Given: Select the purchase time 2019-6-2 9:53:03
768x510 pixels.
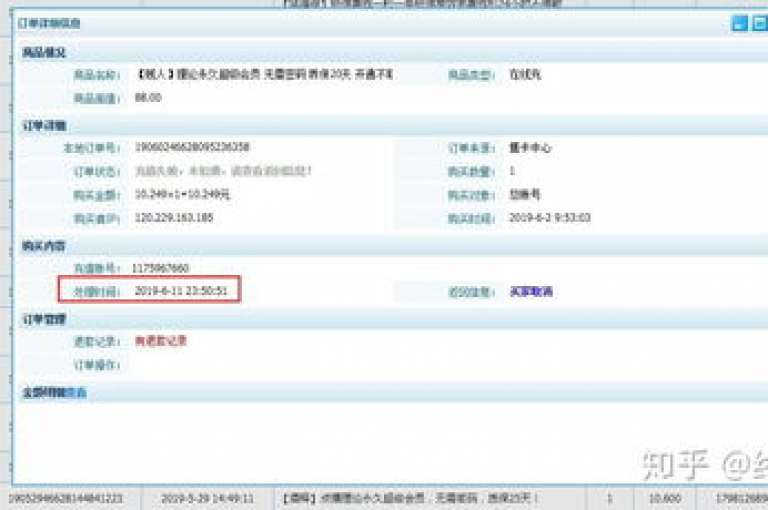Looking at the screenshot, I should [x=550, y=218].
